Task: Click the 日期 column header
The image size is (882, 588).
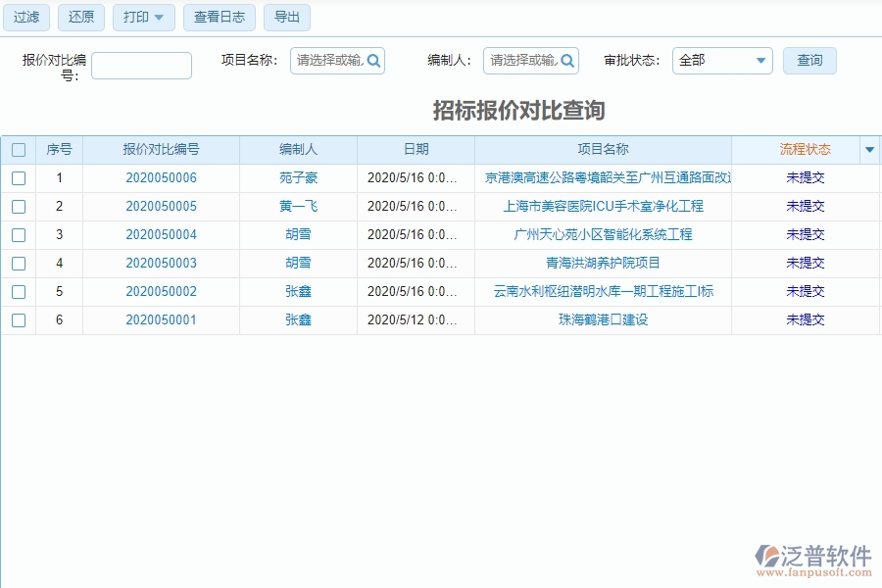Action: pos(416,149)
